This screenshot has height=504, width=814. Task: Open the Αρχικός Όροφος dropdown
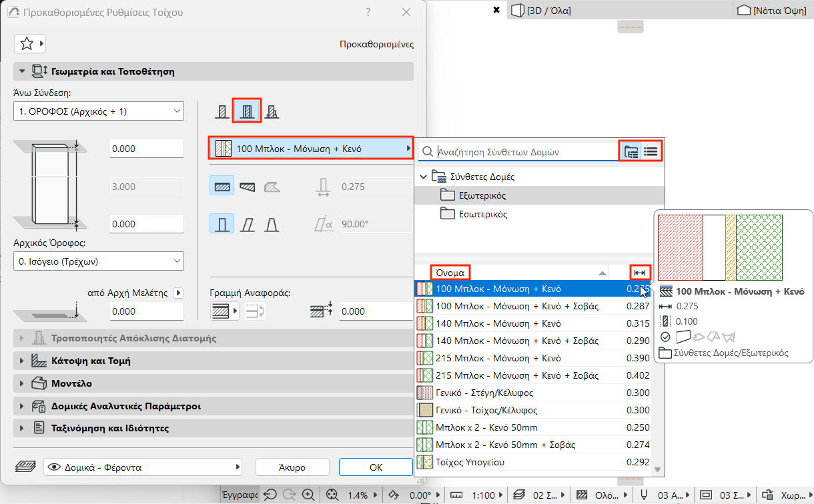[x=99, y=261]
